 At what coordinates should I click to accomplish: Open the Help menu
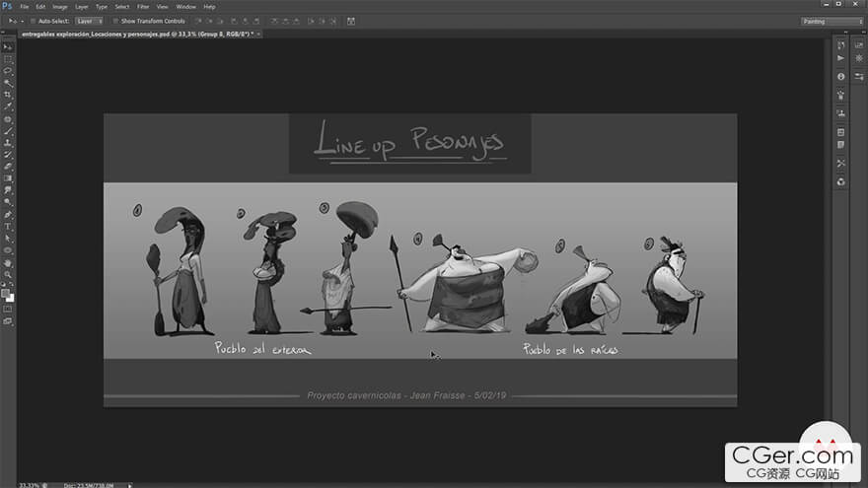click(209, 7)
